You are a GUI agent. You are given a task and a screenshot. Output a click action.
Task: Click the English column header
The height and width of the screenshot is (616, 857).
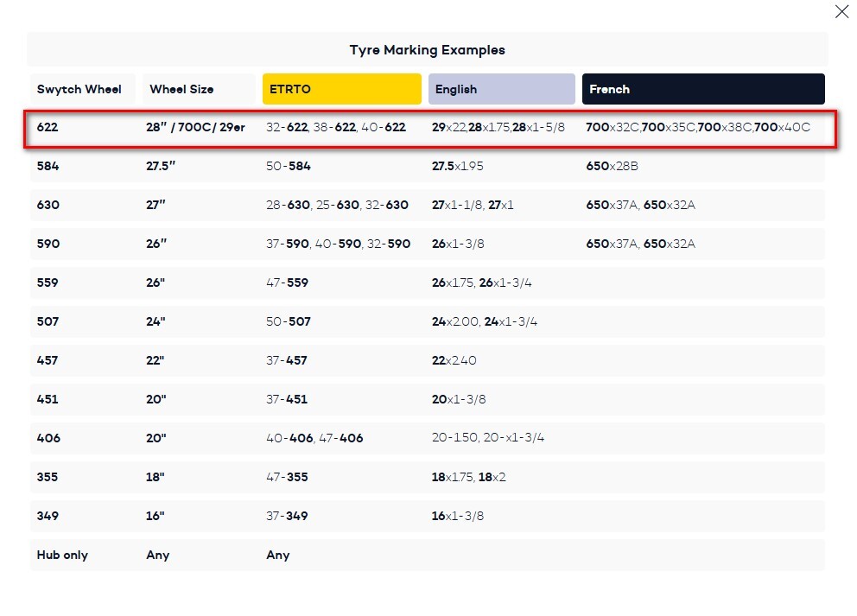(501, 89)
